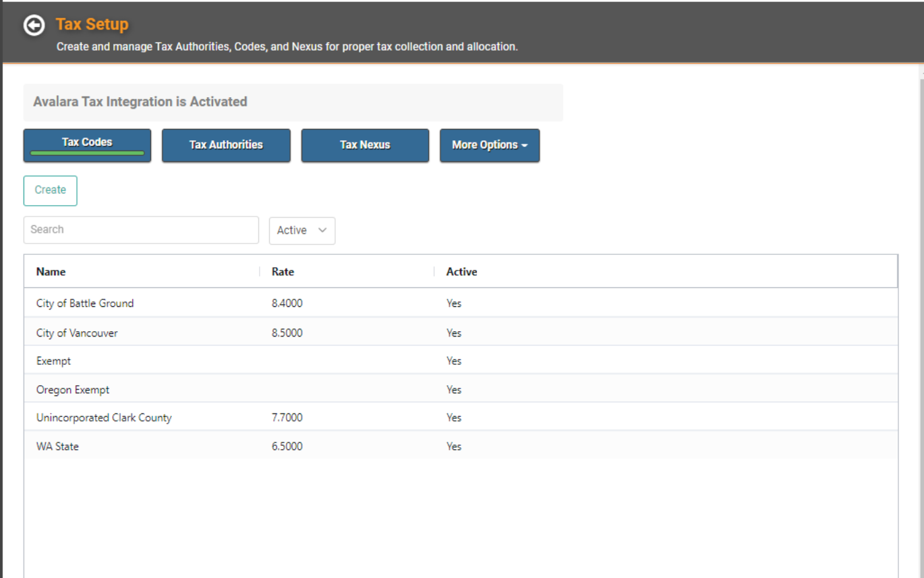Click the Avalara Tax Integration is Activated banner
The width and height of the screenshot is (924, 578).
(293, 103)
